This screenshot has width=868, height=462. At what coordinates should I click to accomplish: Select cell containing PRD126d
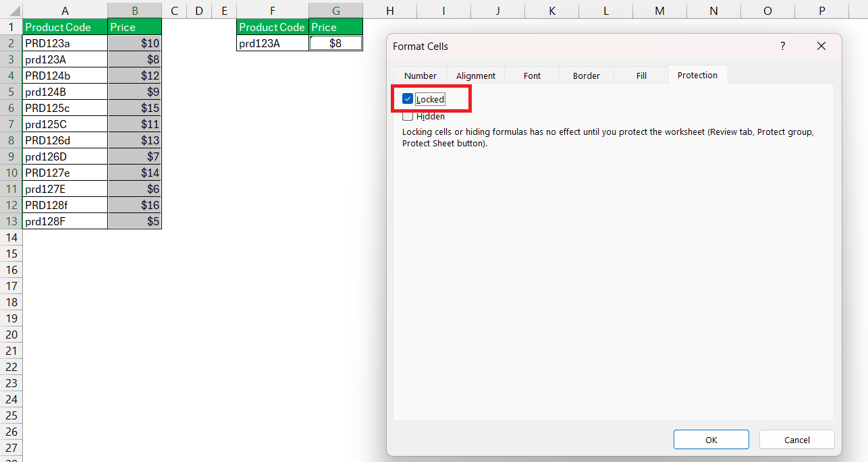click(x=65, y=140)
